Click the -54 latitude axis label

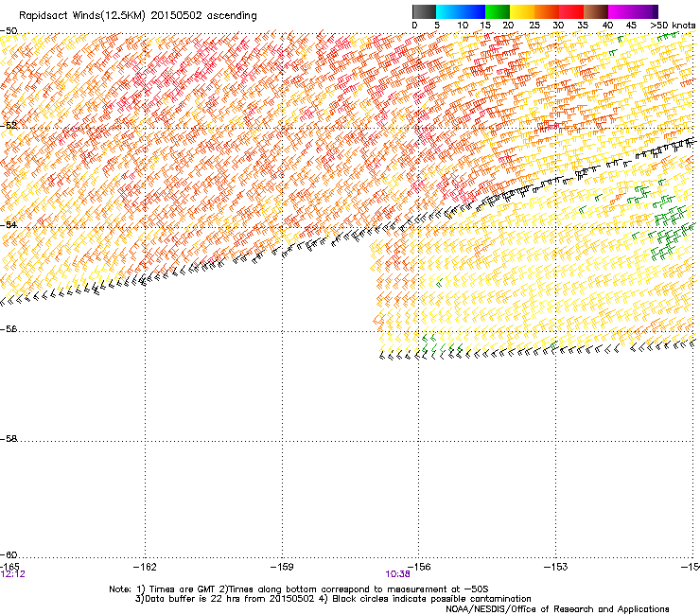(x=9, y=225)
